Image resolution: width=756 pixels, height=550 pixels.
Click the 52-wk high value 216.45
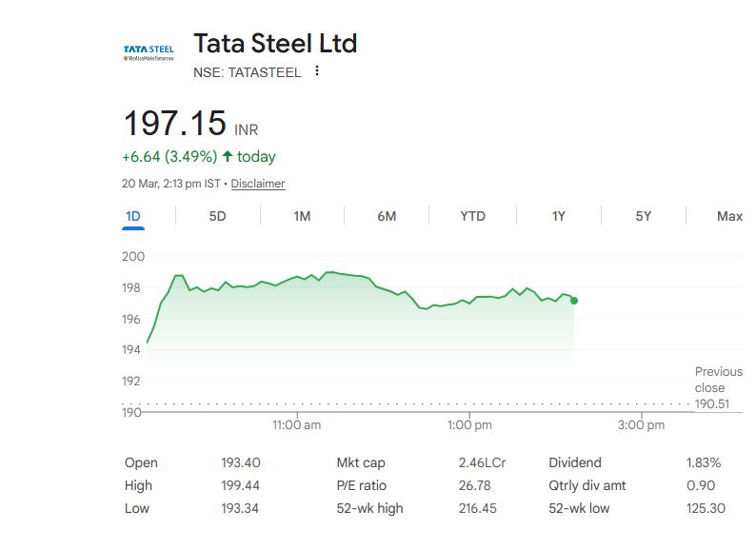pyautogui.click(x=477, y=509)
